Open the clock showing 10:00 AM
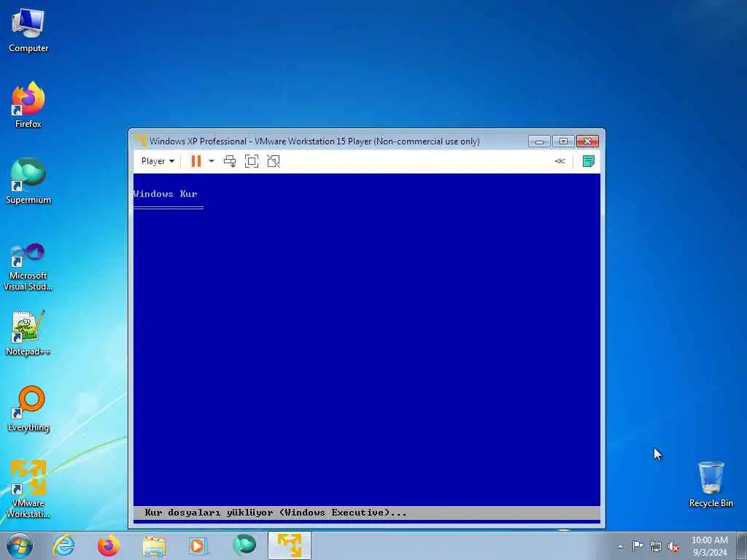This screenshot has height=560, width=747. (709, 546)
